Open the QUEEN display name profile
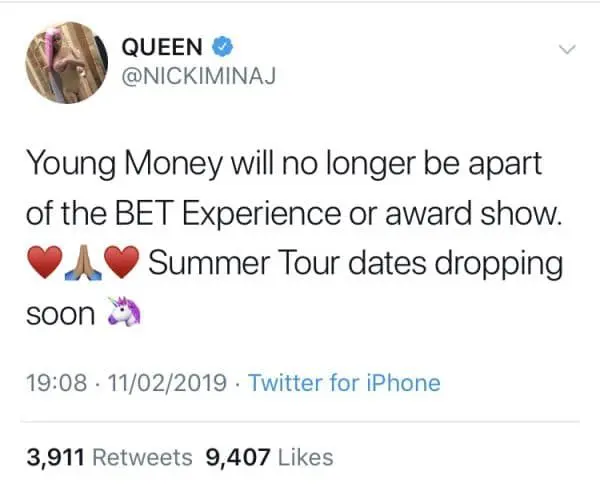The image size is (600, 486). pos(161,46)
